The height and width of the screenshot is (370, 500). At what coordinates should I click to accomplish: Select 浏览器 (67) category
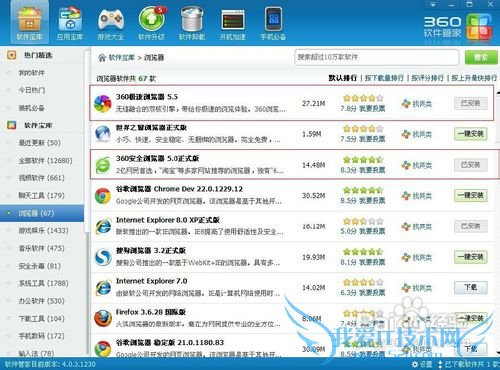(x=42, y=213)
